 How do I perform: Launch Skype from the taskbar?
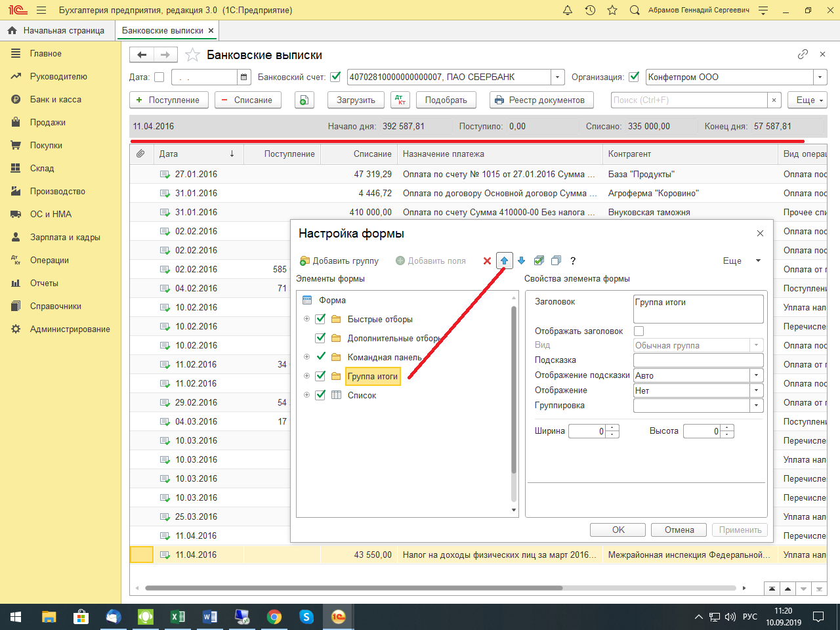pyautogui.click(x=306, y=617)
